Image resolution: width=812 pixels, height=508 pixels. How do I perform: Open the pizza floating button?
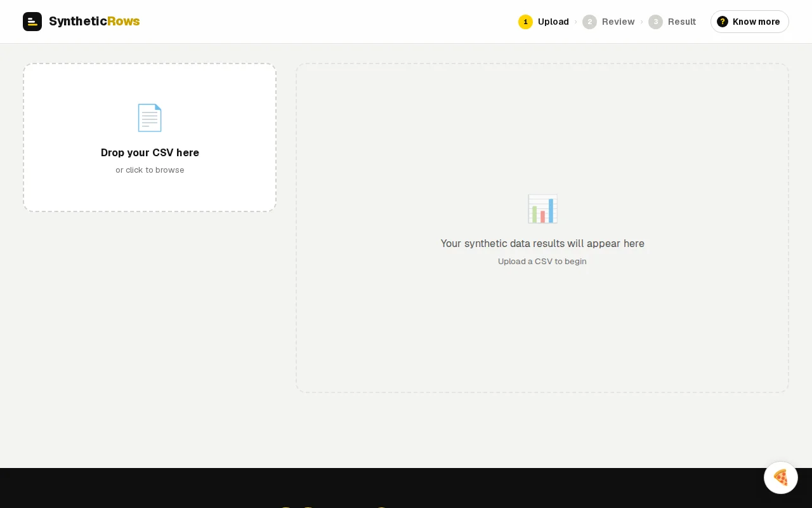[x=781, y=478]
